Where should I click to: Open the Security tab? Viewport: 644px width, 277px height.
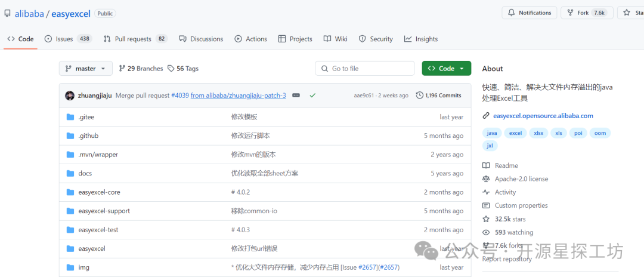pyautogui.click(x=376, y=39)
